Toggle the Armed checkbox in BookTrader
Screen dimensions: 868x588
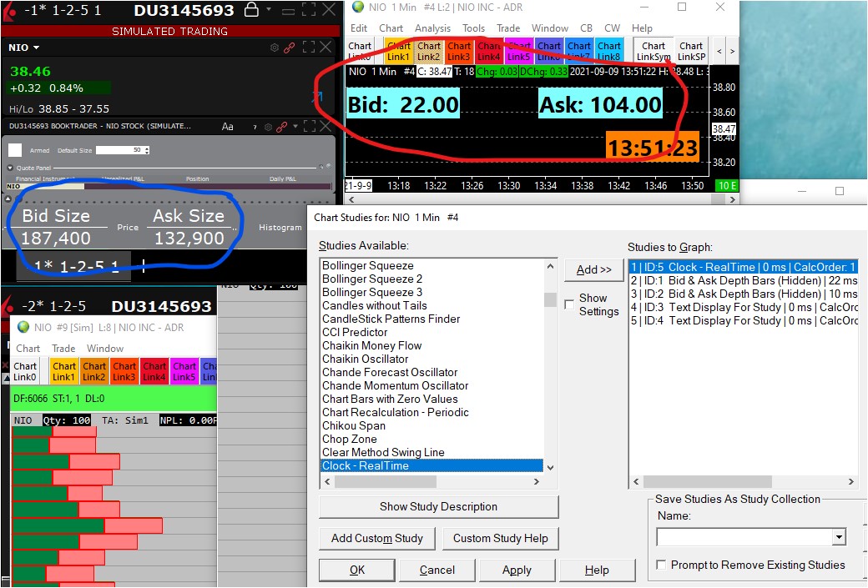click(x=15, y=150)
